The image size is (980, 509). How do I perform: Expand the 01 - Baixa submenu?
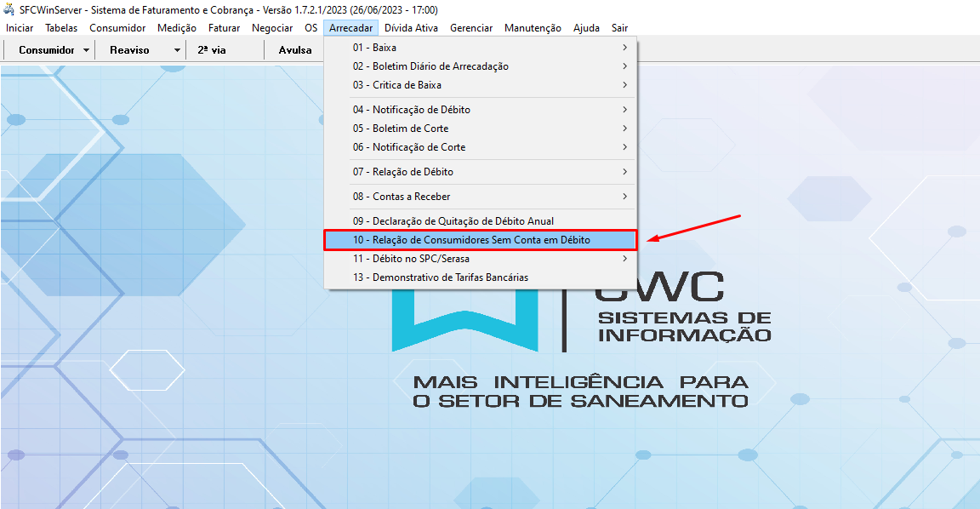point(480,48)
